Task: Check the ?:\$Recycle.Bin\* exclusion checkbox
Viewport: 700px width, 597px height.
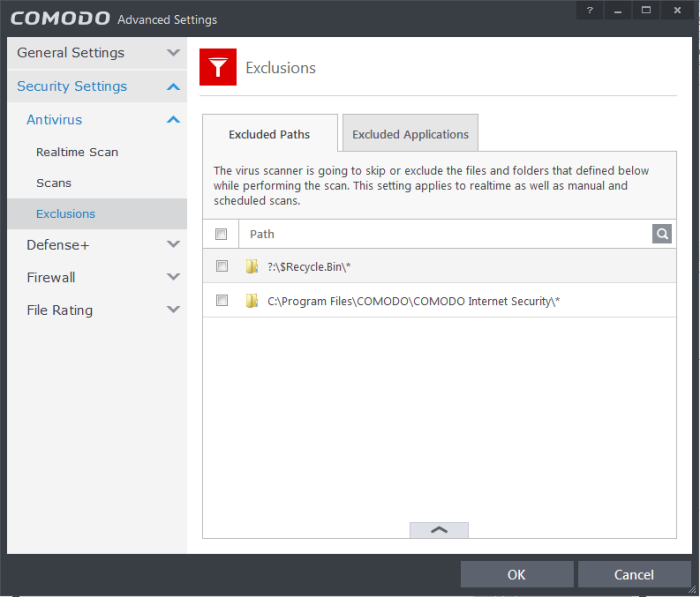Action: pyautogui.click(x=222, y=266)
